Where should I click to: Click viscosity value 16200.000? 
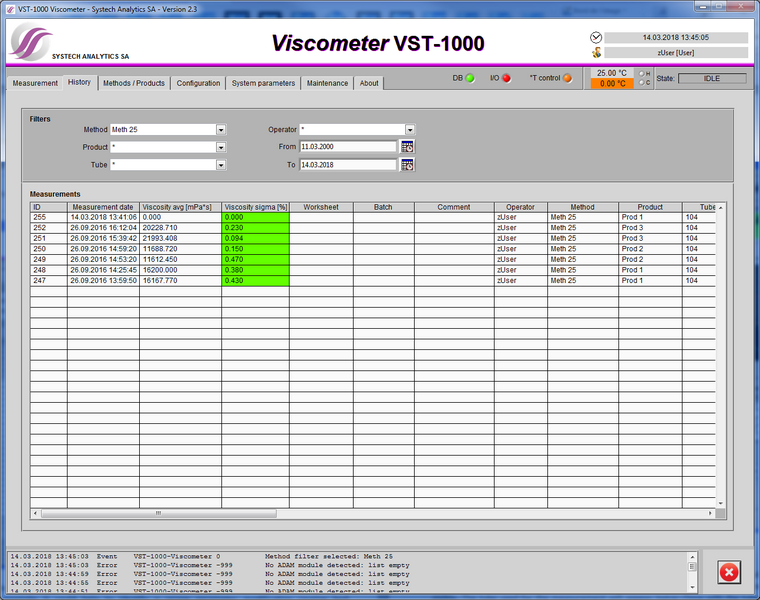(160, 270)
